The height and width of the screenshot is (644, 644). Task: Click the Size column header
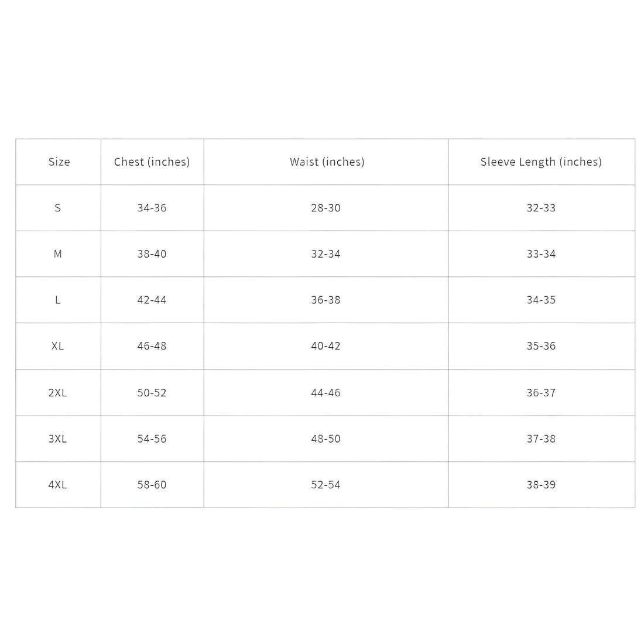pyautogui.click(x=59, y=162)
